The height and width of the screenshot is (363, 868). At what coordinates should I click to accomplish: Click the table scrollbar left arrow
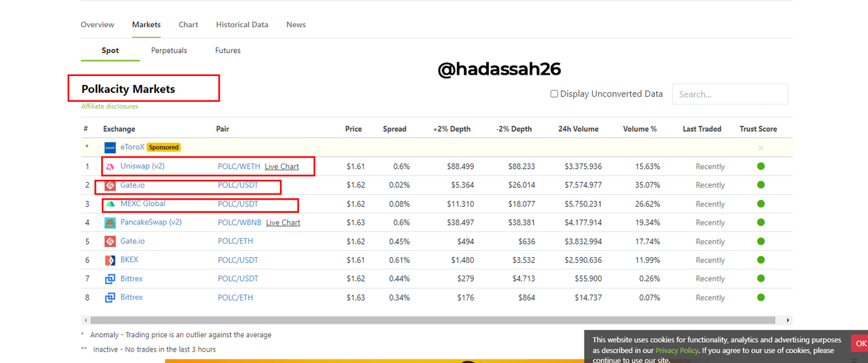[85, 320]
